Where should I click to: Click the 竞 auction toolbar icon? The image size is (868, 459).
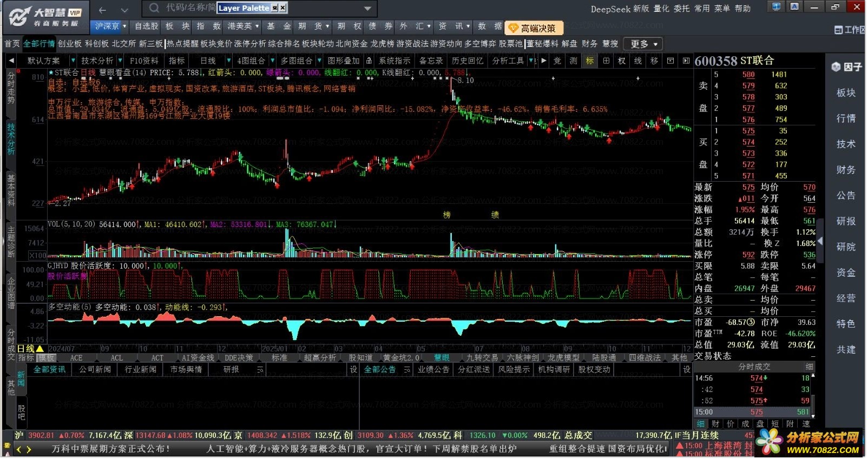tap(557, 61)
